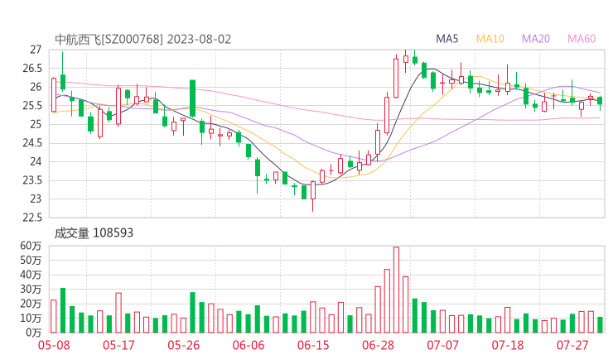
Task: Click the 成交量 108593 volume label
Action: tap(94, 233)
